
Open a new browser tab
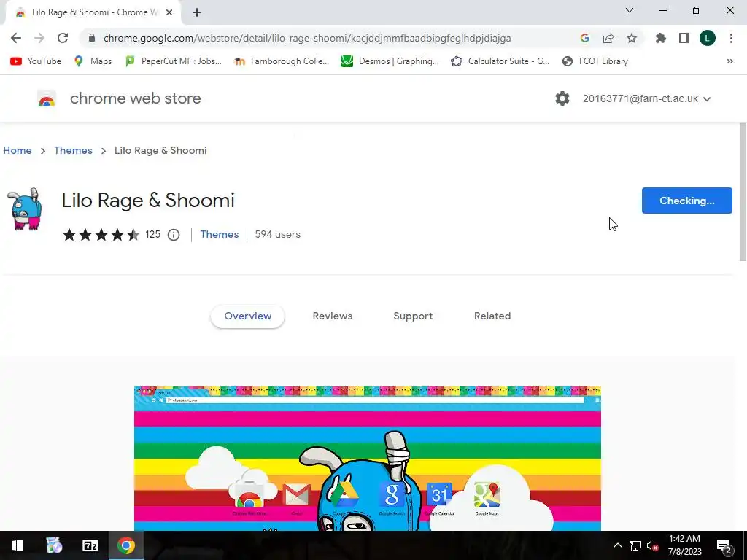tap(197, 13)
